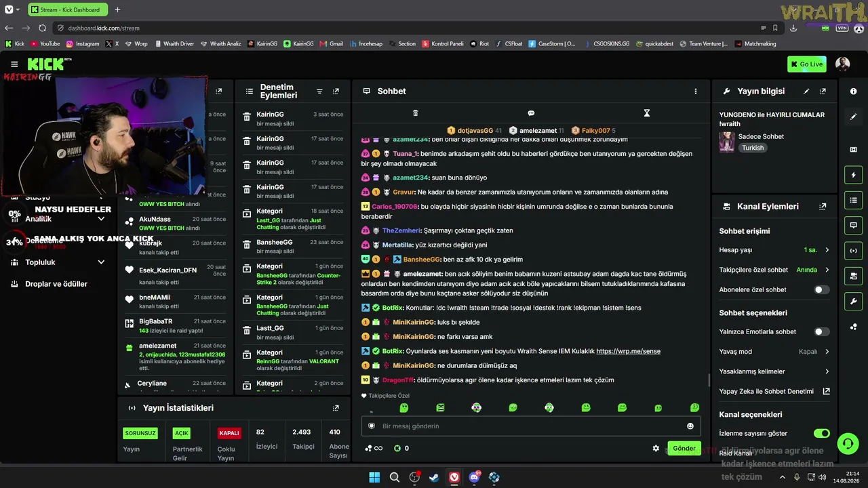Click the speech bubble icon in the chat toolbar
The image size is (868, 488).
531,113
